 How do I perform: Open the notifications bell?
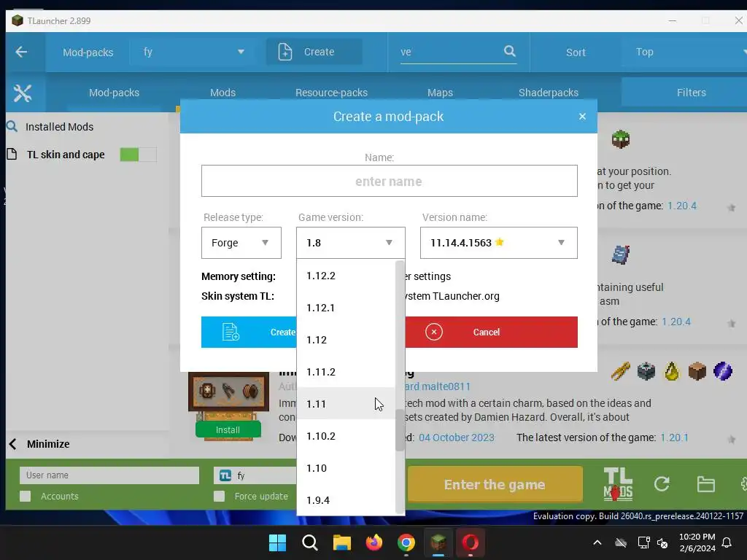727,542
